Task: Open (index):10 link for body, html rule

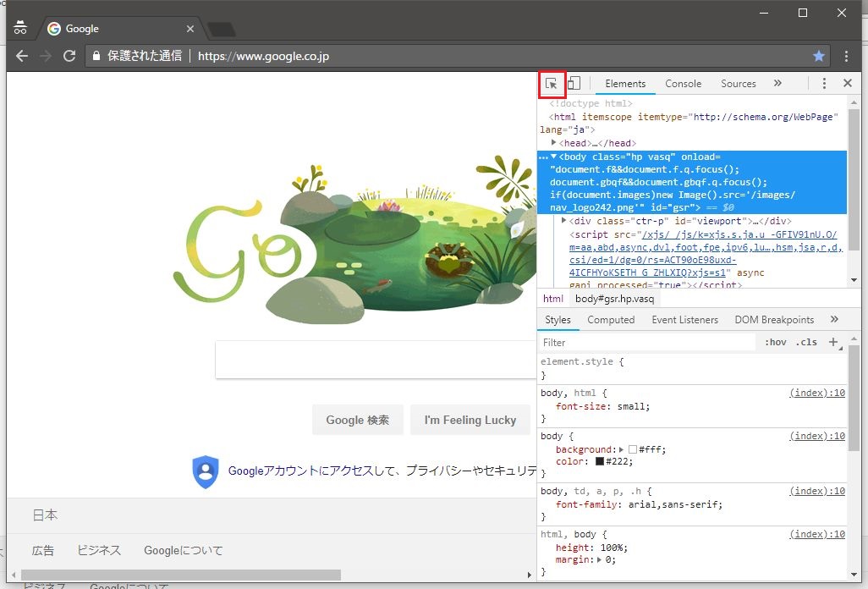Action: coord(817,393)
